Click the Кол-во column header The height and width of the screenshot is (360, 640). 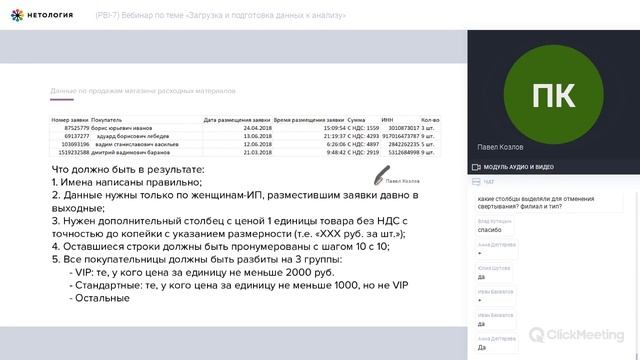click(x=430, y=120)
